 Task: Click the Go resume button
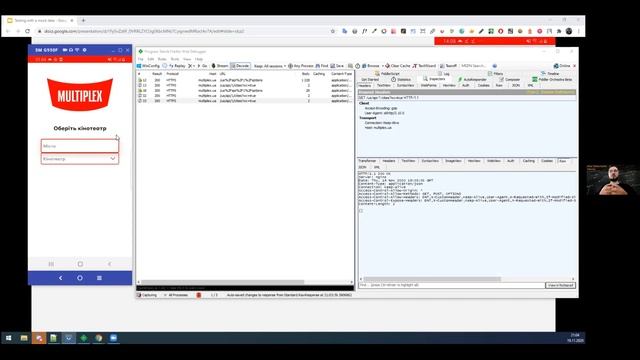point(202,66)
